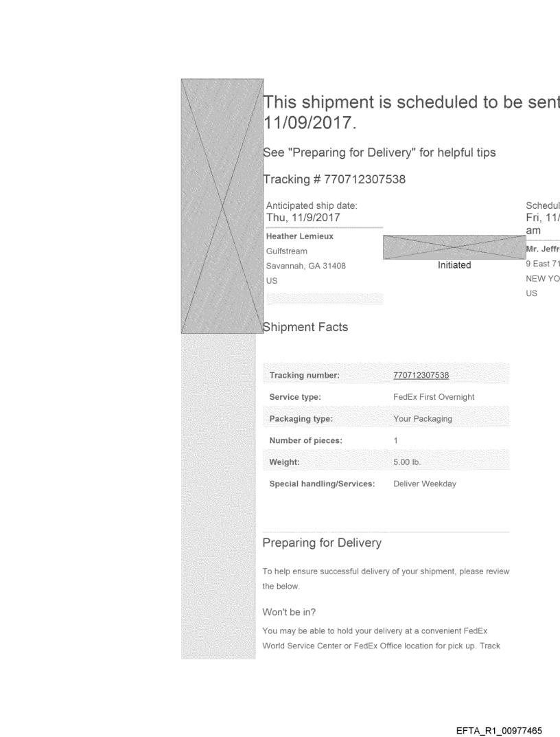This screenshot has width=560, height=737.
Task: Click the "Preparing for Delivery" section heading
Action: click(x=322, y=543)
